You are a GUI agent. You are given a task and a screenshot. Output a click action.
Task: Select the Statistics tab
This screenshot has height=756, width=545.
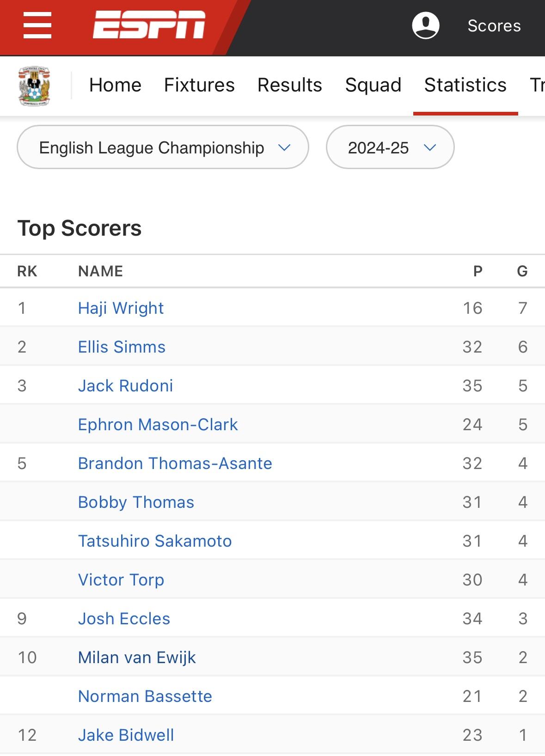click(x=465, y=85)
